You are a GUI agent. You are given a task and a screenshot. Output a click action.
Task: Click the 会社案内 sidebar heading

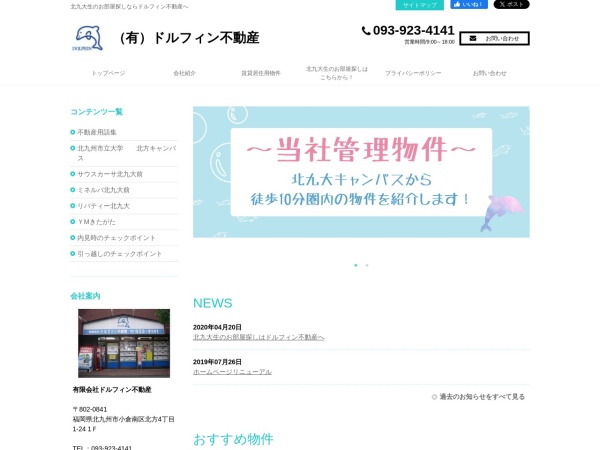(85, 296)
